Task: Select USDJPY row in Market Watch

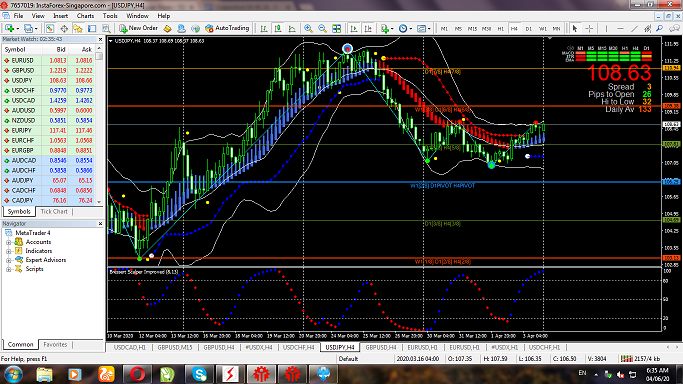Action: 48,81
